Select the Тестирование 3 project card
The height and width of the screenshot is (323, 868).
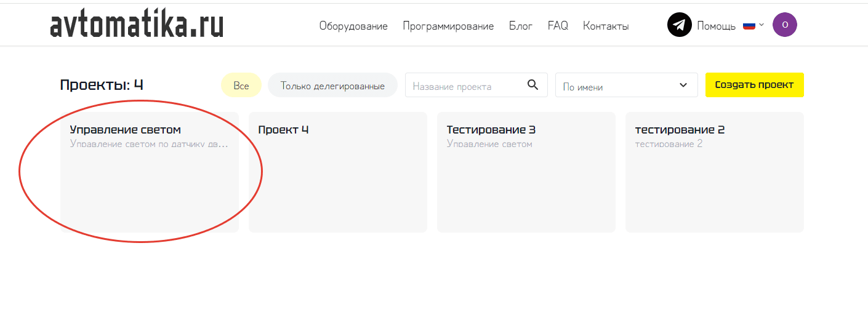tap(526, 172)
